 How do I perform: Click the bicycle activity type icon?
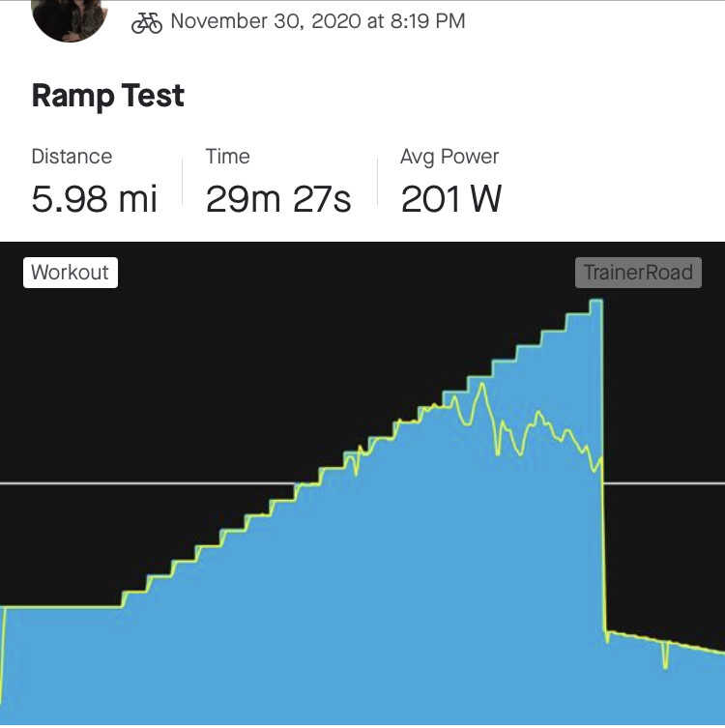(147, 22)
